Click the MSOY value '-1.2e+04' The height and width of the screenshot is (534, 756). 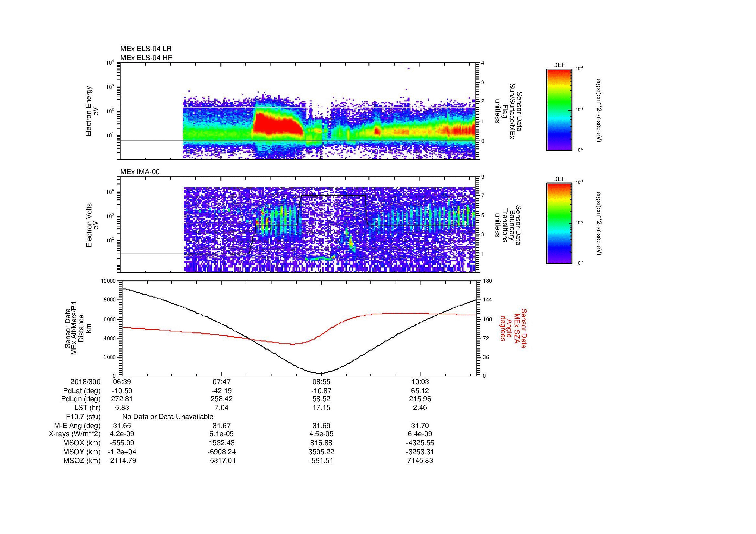(122, 452)
